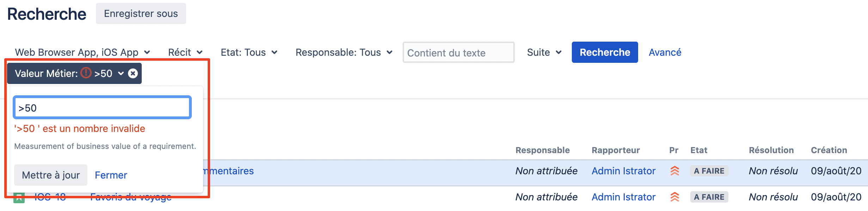Viewport: 868px width, 211px height.
Task: Click the Fermer link
Action: (x=111, y=175)
